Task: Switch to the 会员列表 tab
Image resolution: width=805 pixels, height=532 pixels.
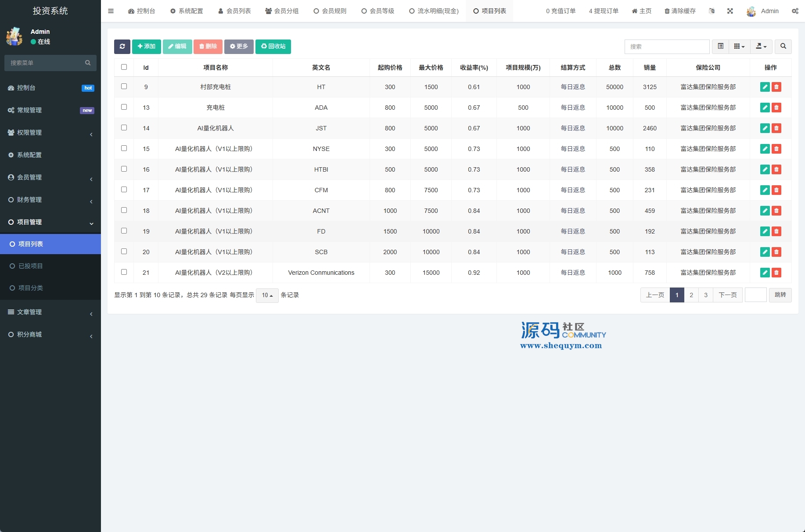Action: pyautogui.click(x=234, y=11)
